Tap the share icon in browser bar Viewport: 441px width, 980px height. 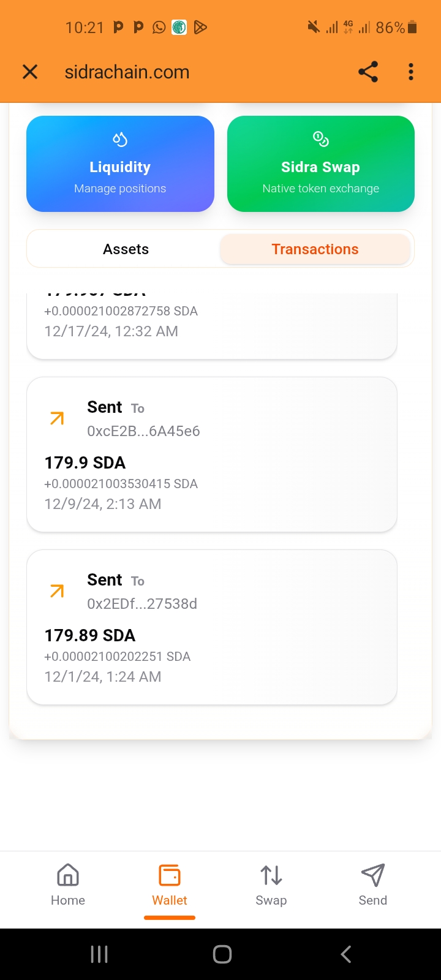(368, 72)
